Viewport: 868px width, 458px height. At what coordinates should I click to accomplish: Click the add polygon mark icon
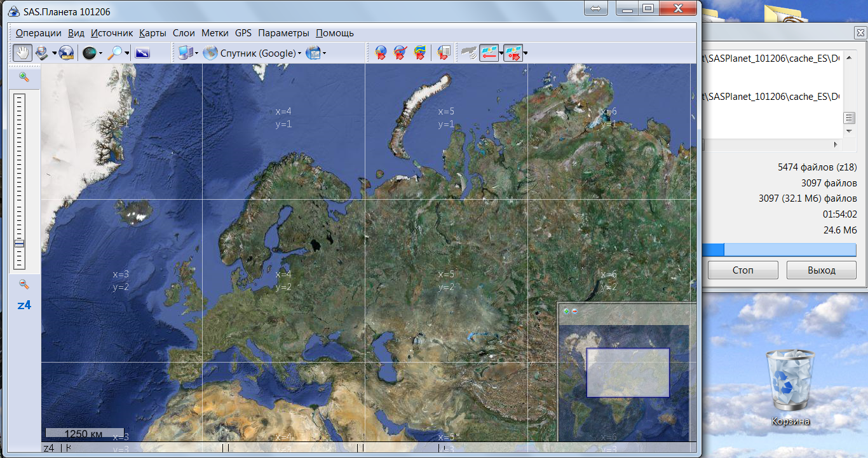(x=419, y=53)
